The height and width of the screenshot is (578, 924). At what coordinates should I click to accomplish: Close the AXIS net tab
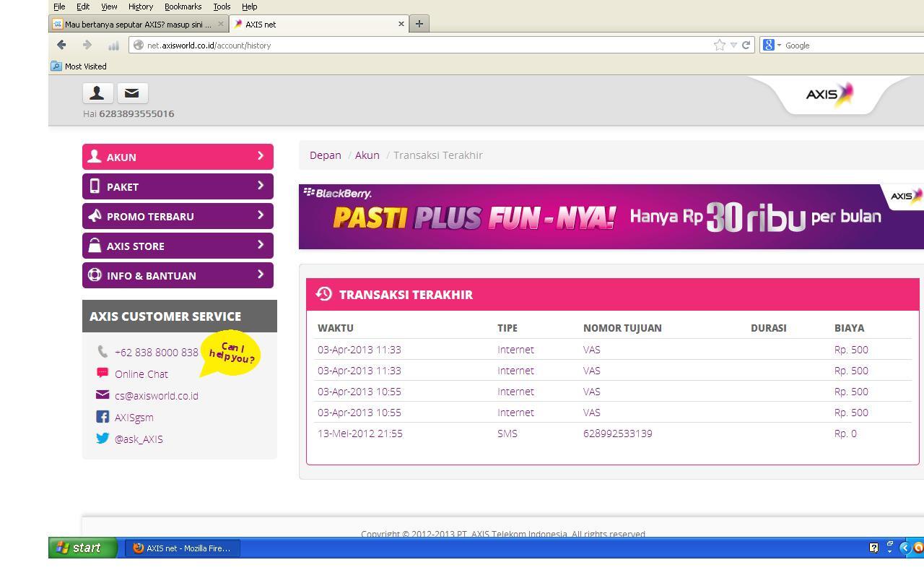(401, 24)
